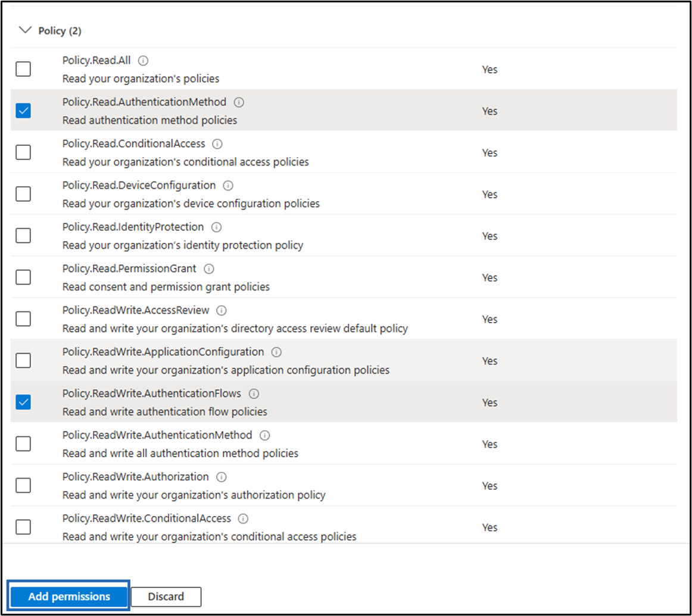Click 'Read authentication method policies' description
Screen dimensions: 692x616
point(149,120)
